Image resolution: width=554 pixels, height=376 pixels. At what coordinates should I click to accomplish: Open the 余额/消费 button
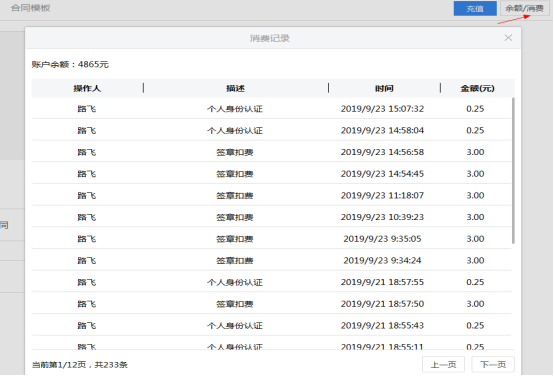coord(525,8)
